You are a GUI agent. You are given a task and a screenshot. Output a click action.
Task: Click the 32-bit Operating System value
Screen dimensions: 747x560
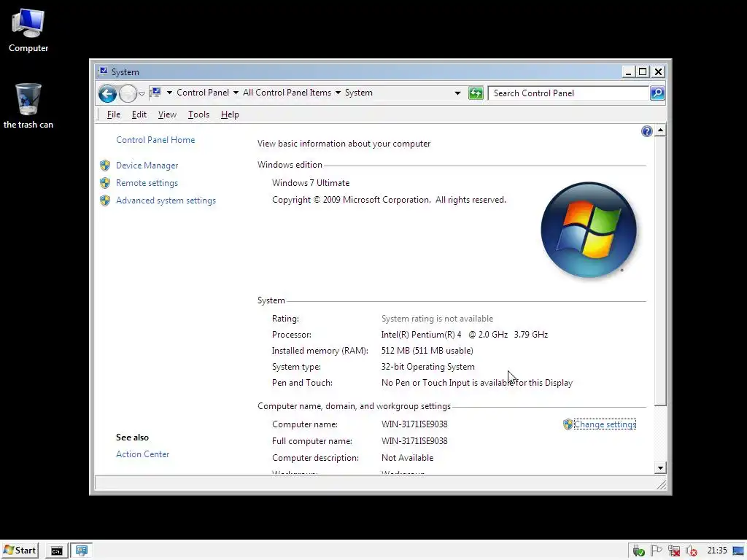427,367
